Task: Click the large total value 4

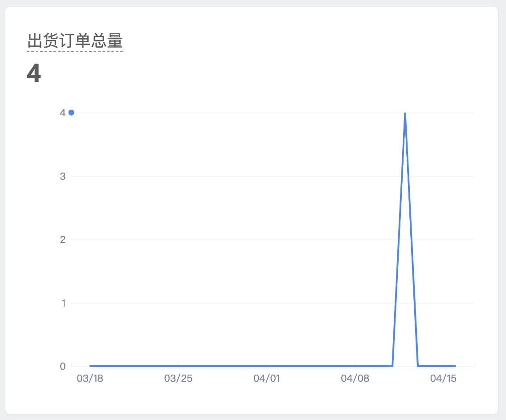Action: 34,73
